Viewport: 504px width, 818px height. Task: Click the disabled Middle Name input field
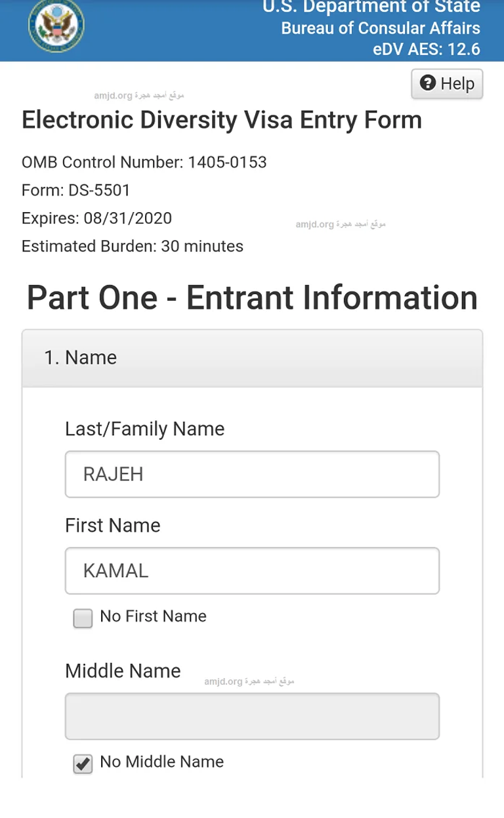point(252,716)
